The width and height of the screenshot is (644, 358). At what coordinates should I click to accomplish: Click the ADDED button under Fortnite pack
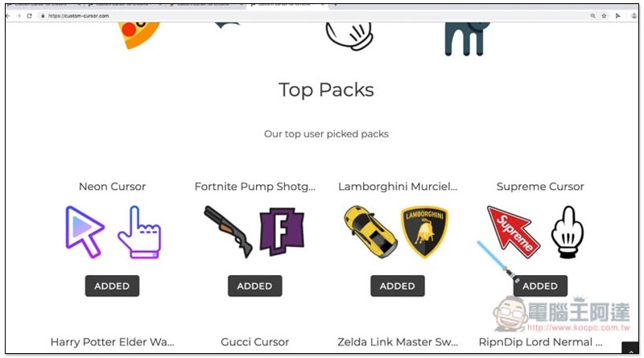[x=254, y=286]
